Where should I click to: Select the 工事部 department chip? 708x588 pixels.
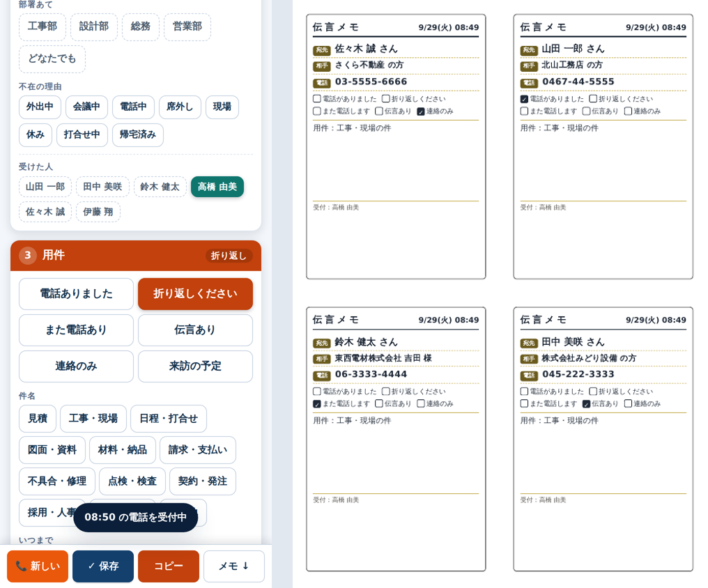click(x=43, y=26)
